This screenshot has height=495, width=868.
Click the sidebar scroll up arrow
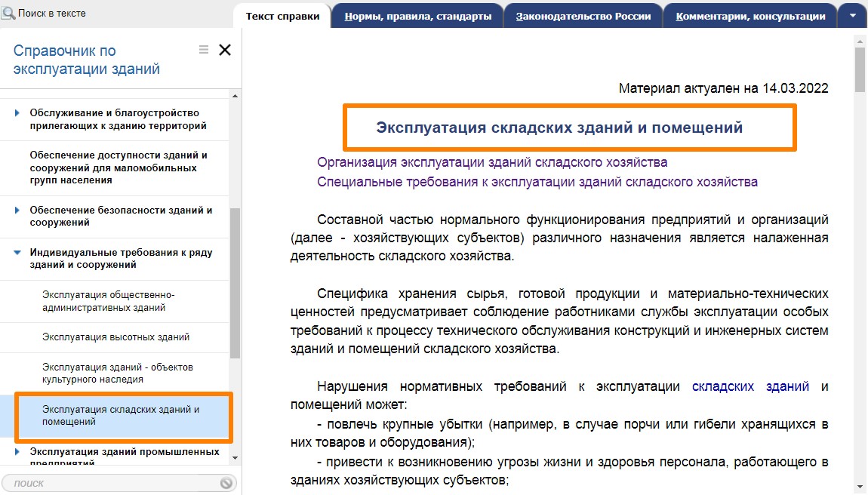pyautogui.click(x=235, y=96)
